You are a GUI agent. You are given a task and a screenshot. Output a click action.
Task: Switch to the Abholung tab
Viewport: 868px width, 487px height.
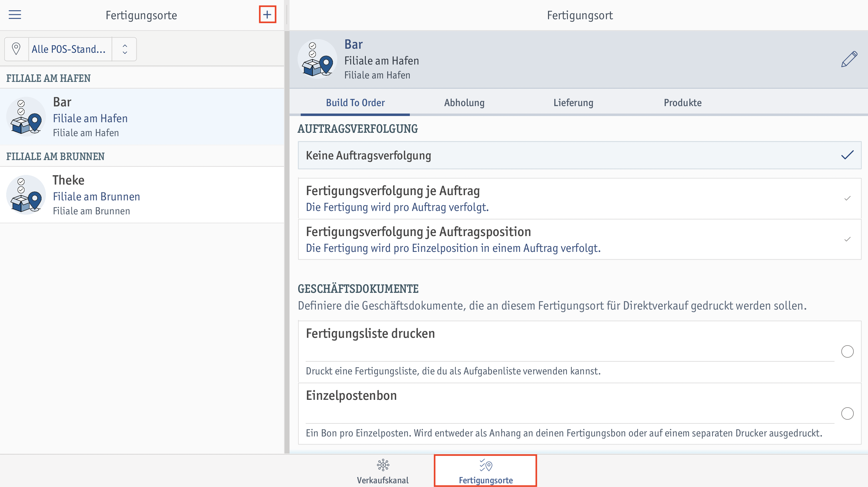coord(464,103)
